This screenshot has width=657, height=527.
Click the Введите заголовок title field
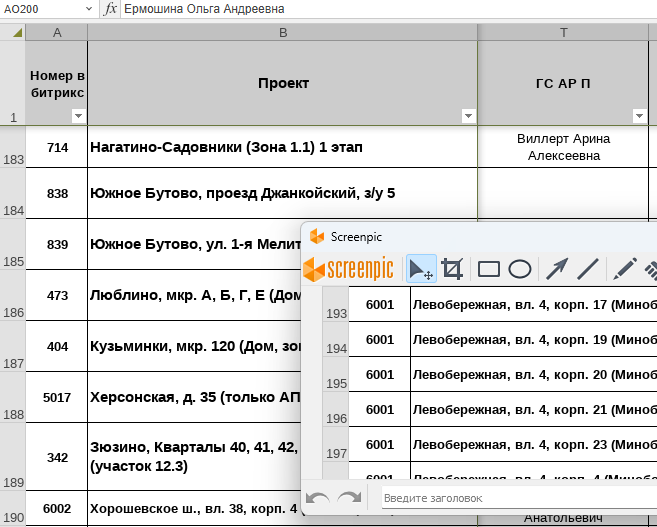tap(519, 498)
